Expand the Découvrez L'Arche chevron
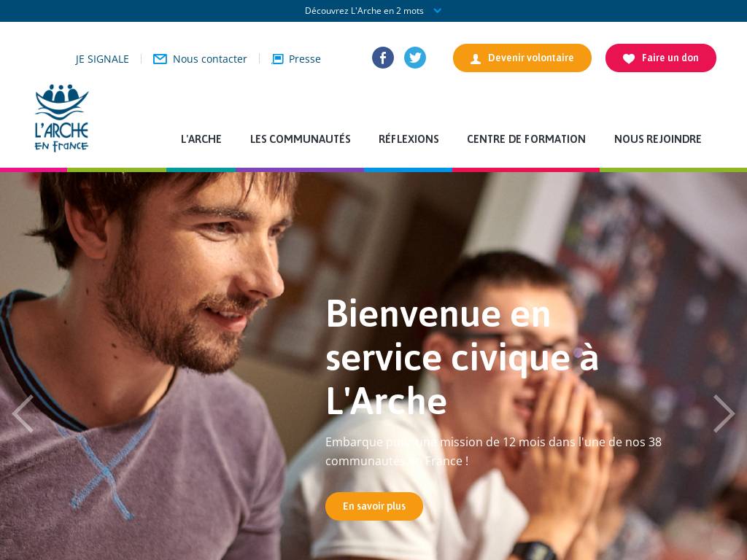The width and height of the screenshot is (747, 560). pos(438,10)
